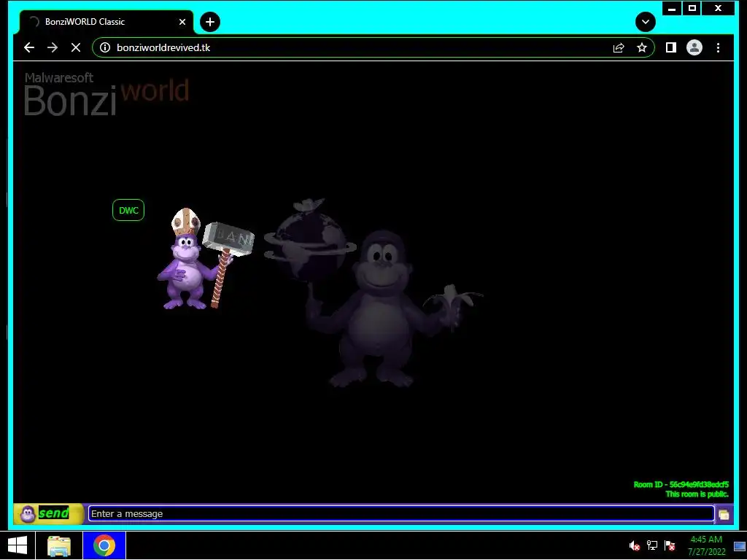747x560 pixels.
Task: Open the browser side panel
Action: [671, 47]
